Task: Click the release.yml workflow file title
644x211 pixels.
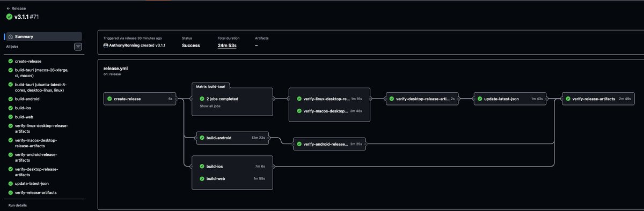Action: point(116,69)
